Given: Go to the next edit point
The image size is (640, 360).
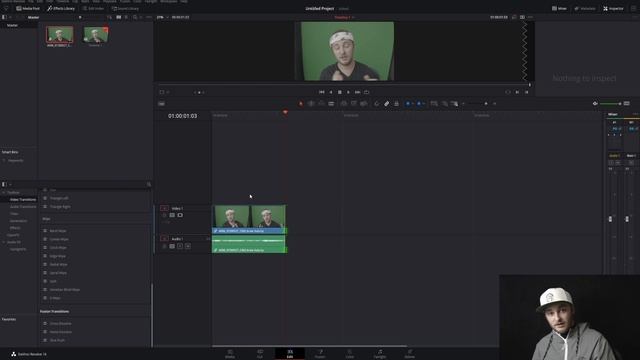Looking at the screenshot, I should pyautogui.click(x=517, y=92).
